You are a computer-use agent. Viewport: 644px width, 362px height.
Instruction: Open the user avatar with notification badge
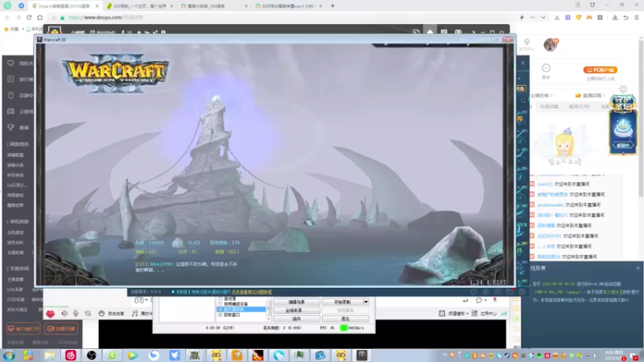click(551, 44)
